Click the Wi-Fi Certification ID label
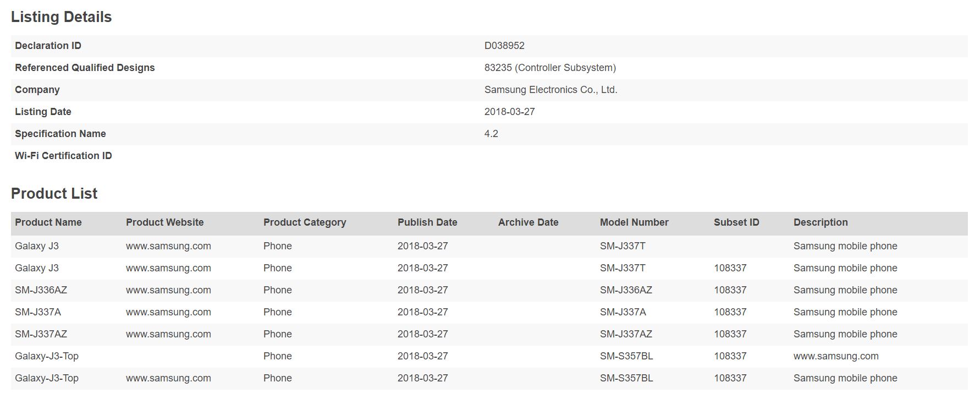Screen dimensions: 980x404 pos(63,156)
